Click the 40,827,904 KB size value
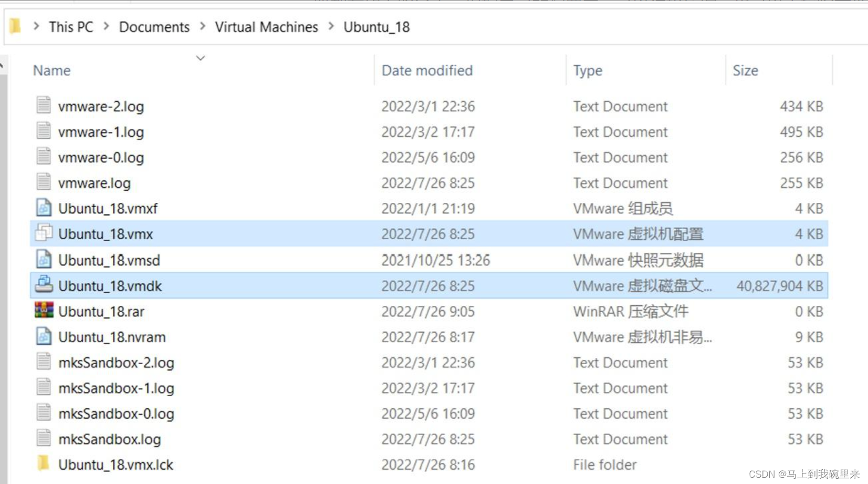Screen dimensions: 868x484 (780, 286)
